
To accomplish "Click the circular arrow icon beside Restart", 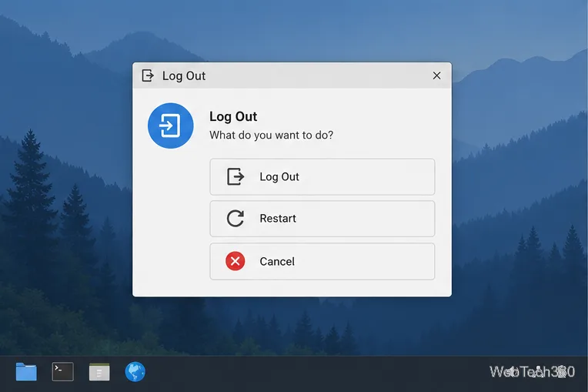I will click(x=236, y=218).
